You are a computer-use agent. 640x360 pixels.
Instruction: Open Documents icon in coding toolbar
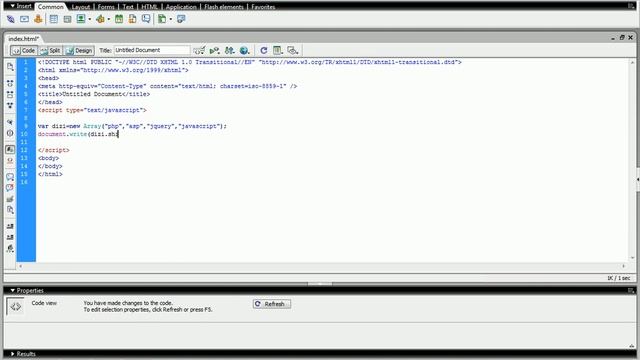[10, 67]
